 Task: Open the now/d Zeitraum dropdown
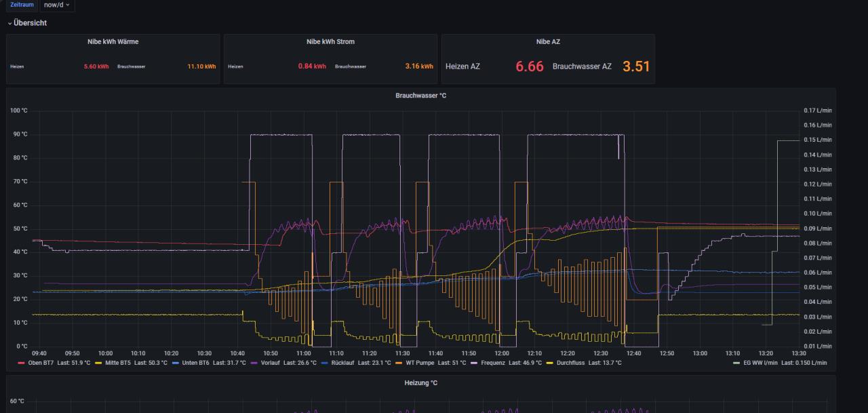click(57, 5)
